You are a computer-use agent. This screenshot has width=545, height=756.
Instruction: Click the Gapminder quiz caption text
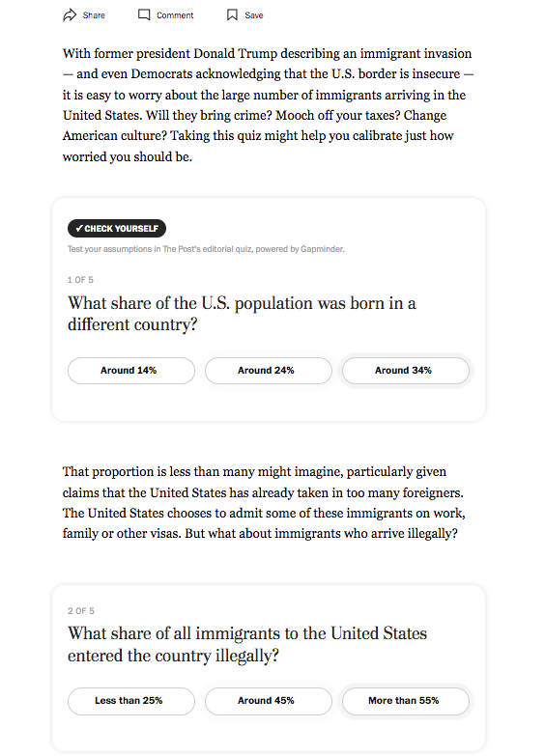point(206,249)
